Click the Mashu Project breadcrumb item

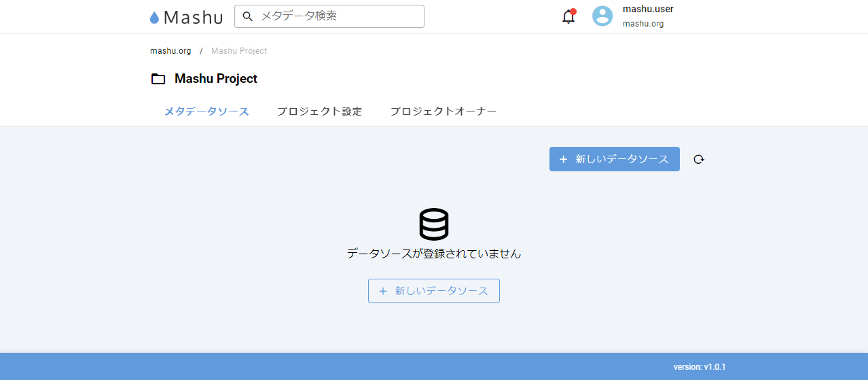tap(239, 51)
